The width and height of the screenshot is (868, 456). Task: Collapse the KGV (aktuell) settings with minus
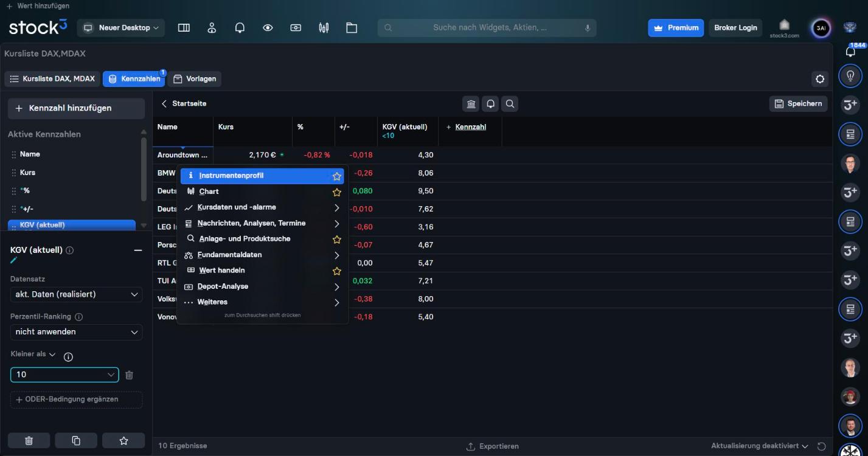(138, 250)
